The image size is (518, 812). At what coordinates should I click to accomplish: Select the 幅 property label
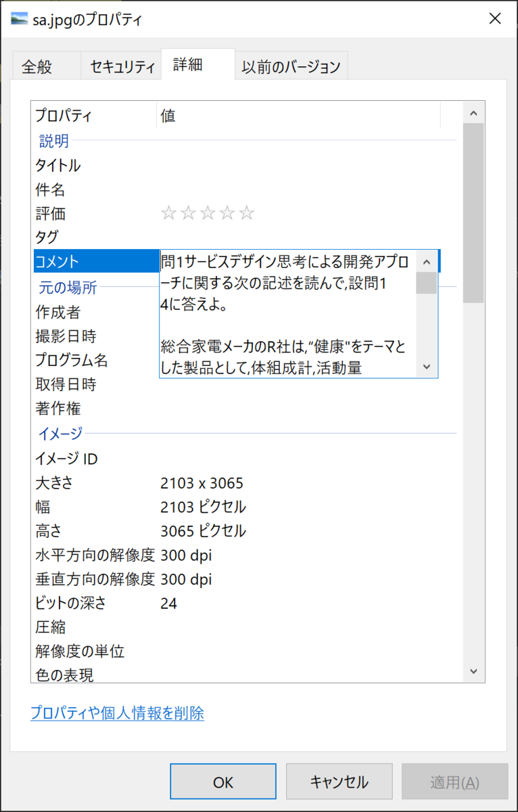(x=43, y=507)
